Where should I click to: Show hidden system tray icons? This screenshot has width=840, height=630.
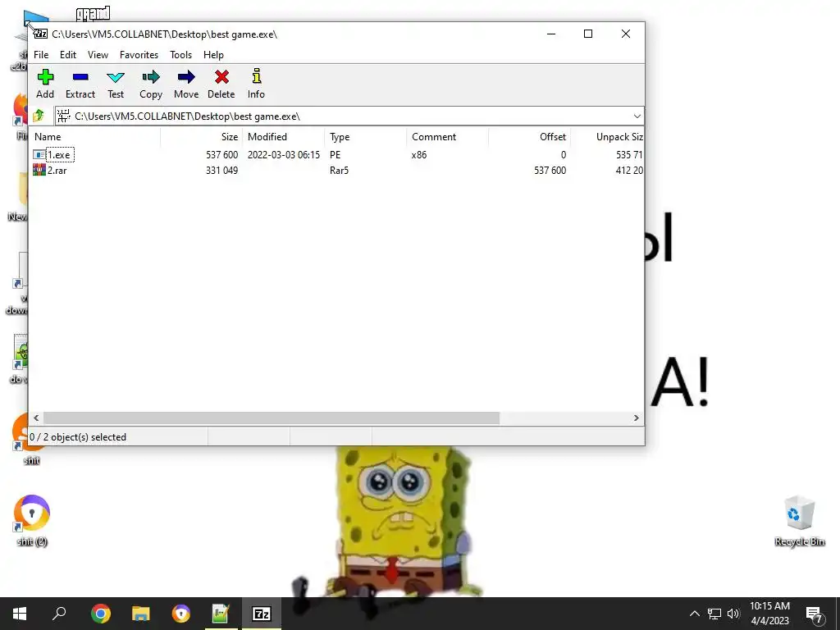694,614
